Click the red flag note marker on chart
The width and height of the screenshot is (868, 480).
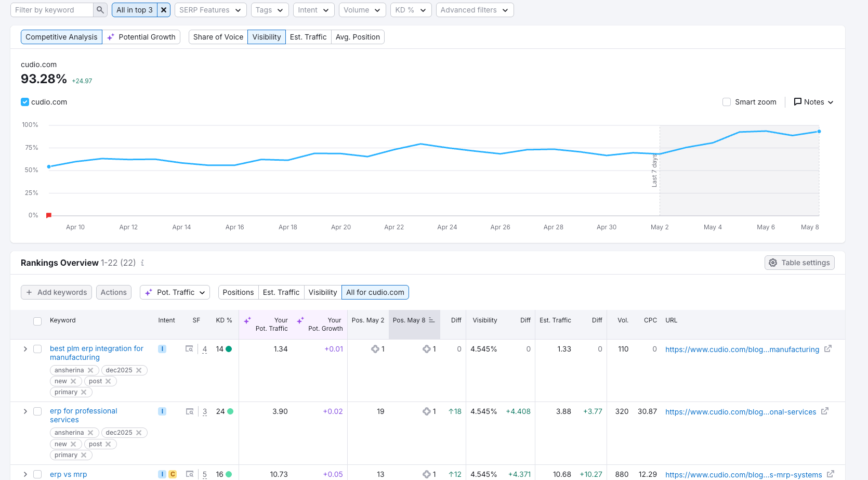pyautogui.click(x=49, y=215)
